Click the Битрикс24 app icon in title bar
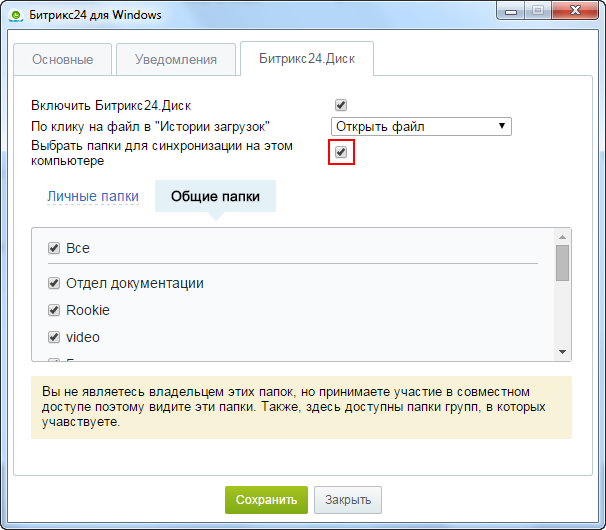Screen dimensions: 606x530 tap(16, 15)
